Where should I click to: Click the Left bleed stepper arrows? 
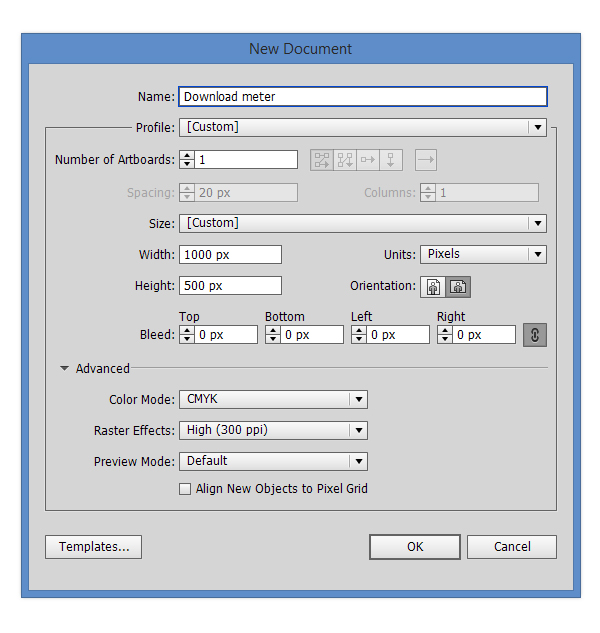[359, 335]
